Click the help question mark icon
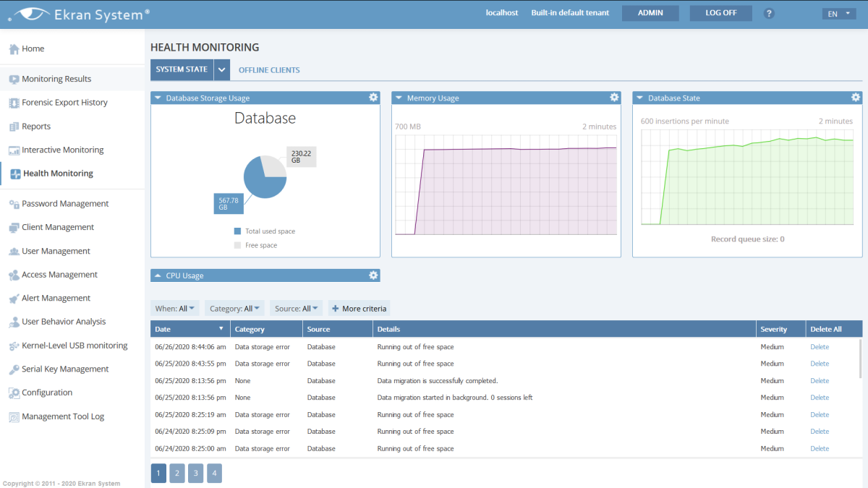This screenshot has height=488, width=868. click(x=769, y=13)
